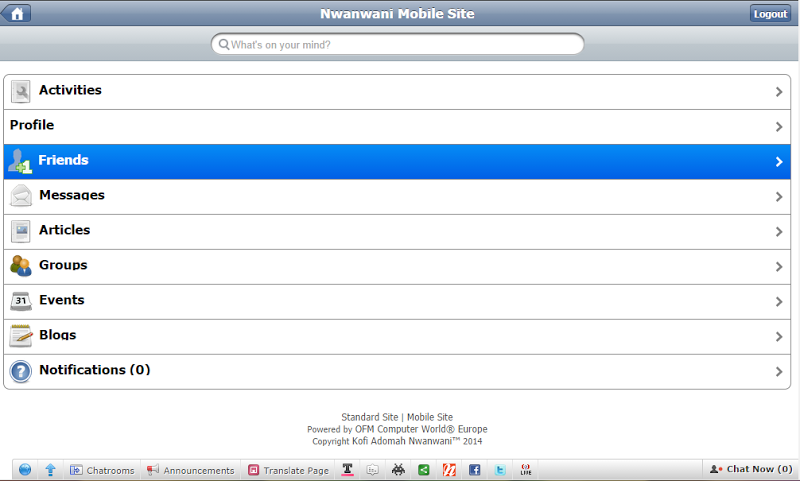The width and height of the screenshot is (800, 481).
Task: Click the Activities row icon
Action: [21, 92]
